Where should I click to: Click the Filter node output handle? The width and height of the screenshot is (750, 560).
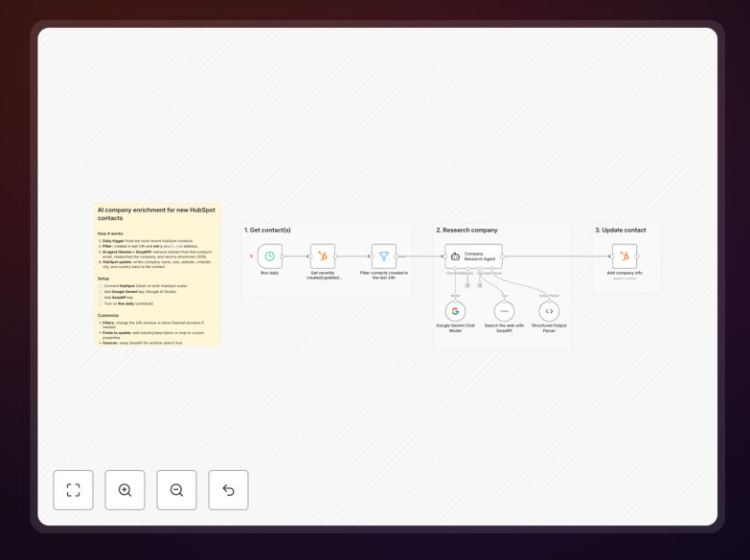[397, 257]
